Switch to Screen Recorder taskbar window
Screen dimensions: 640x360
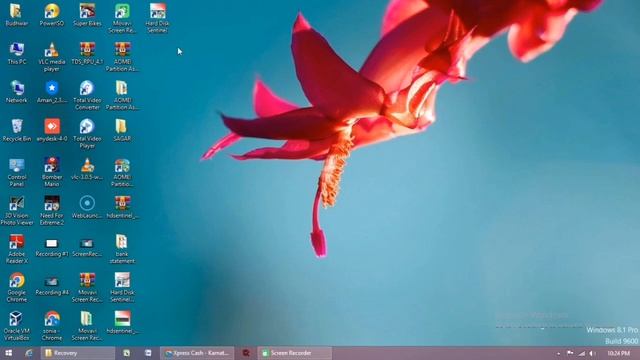pos(294,353)
